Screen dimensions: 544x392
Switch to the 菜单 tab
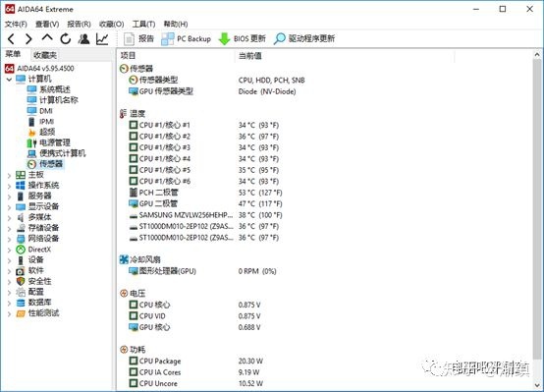(13, 54)
